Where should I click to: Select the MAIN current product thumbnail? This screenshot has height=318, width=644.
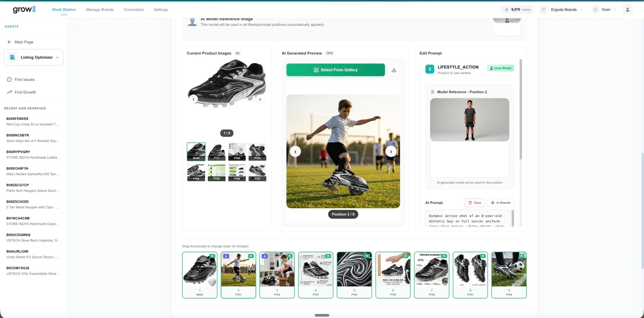[x=196, y=152]
